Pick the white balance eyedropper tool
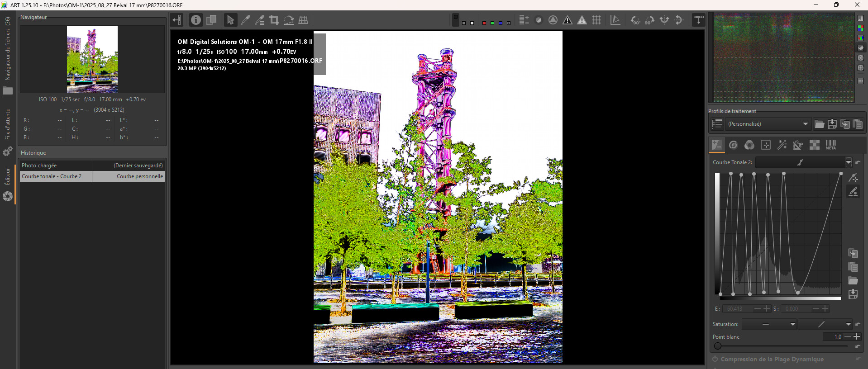The width and height of the screenshot is (868, 369). tap(245, 20)
